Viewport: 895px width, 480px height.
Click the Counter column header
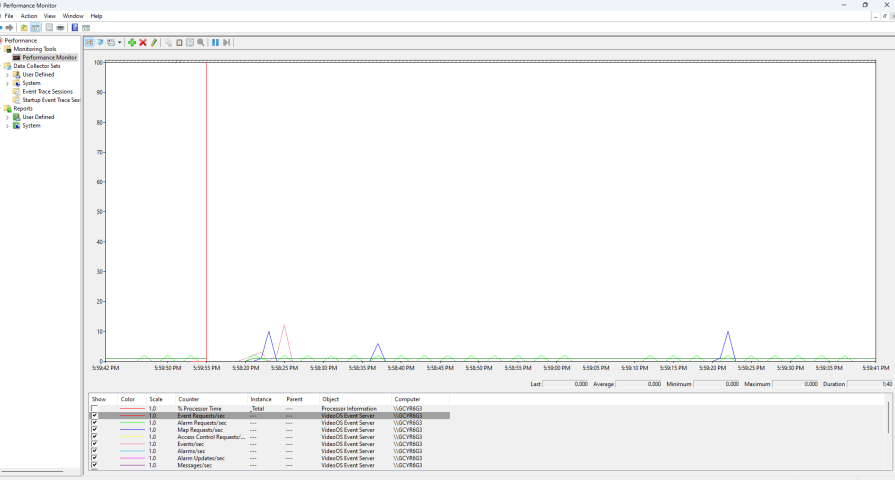[x=189, y=399]
